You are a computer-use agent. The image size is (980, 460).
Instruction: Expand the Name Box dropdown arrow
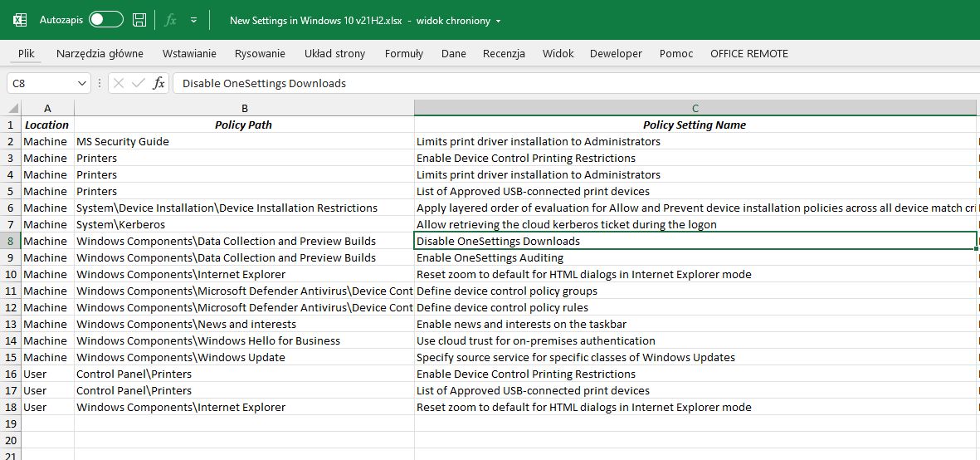tap(82, 83)
